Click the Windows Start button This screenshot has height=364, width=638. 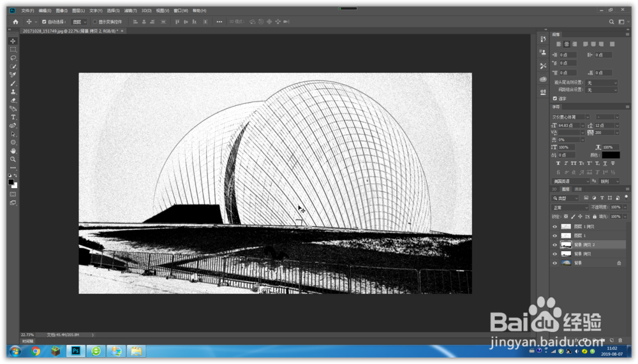click(x=15, y=351)
